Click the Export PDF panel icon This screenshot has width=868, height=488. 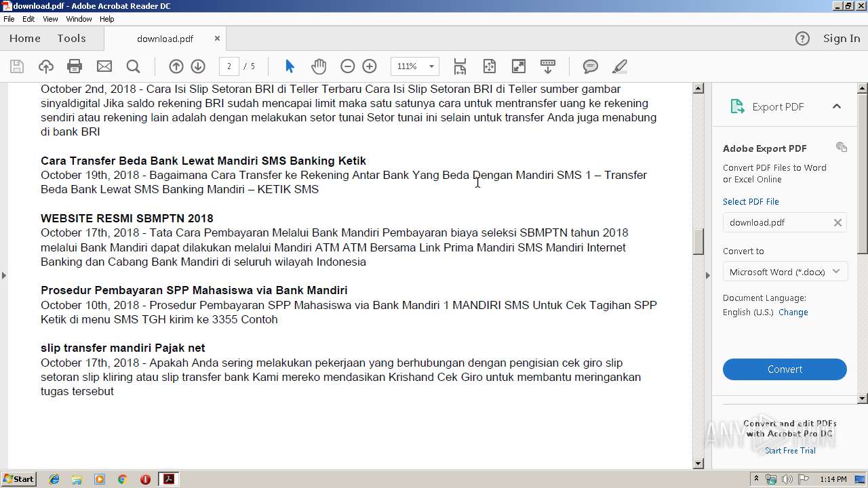coord(737,106)
